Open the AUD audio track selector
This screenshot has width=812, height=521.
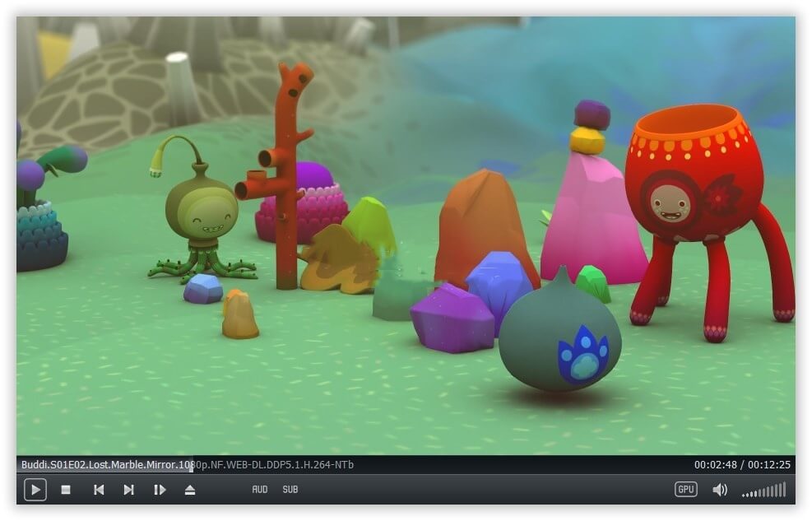tap(260, 490)
